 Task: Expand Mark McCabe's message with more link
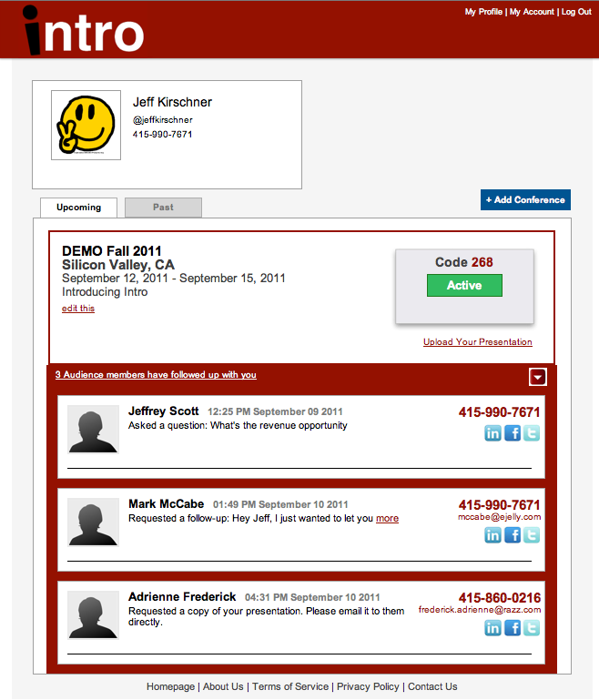pos(387,518)
